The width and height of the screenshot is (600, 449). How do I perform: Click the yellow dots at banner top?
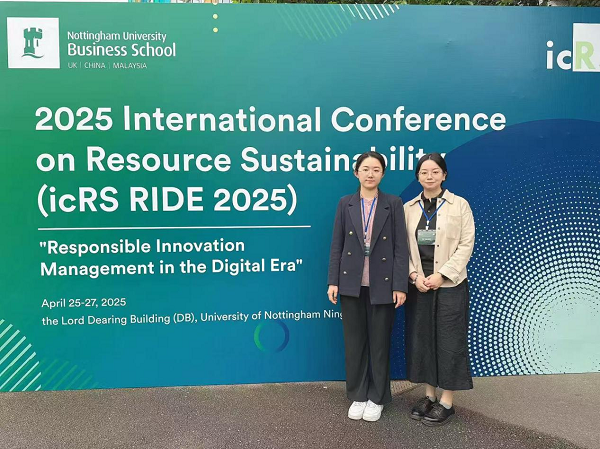pos(215,22)
